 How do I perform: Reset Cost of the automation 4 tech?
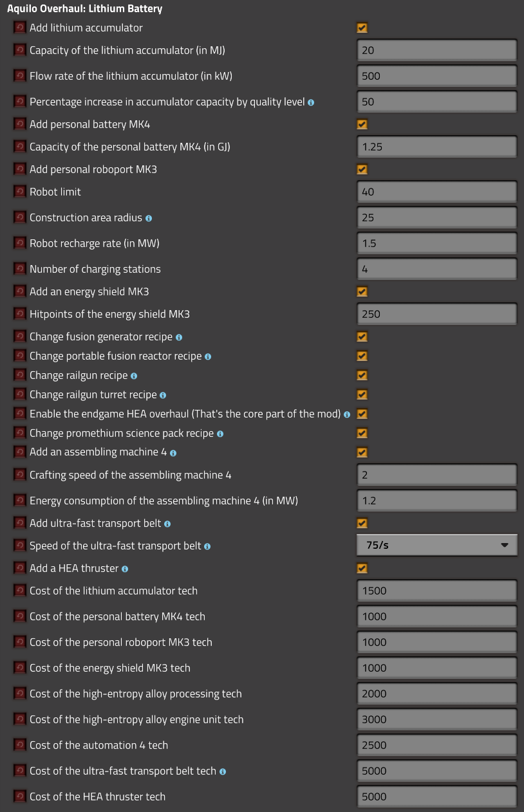[x=20, y=745]
